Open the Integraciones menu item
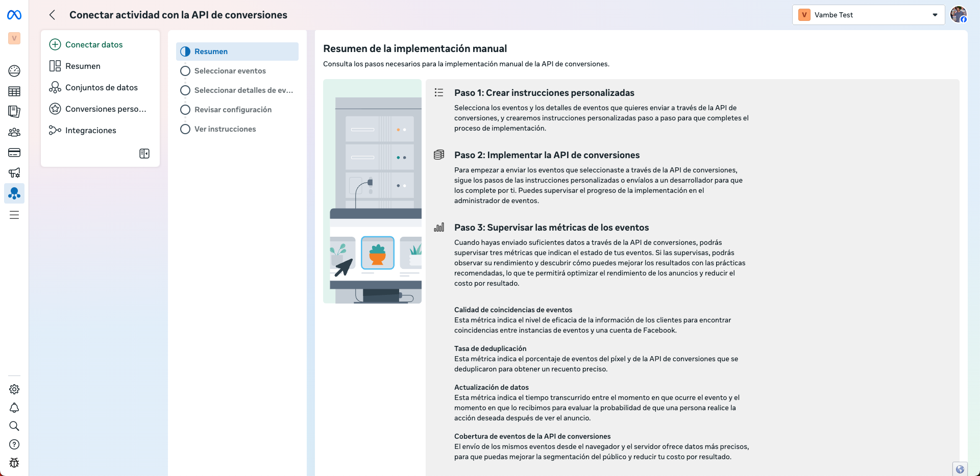The width and height of the screenshot is (980, 476). click(x=90, y=131)
